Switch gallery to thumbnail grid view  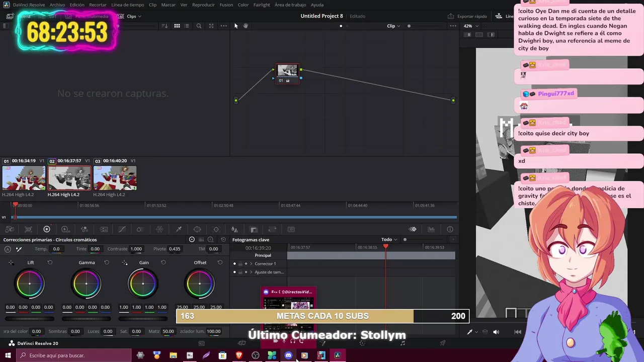pyautogui.click(x=177, y=26)
